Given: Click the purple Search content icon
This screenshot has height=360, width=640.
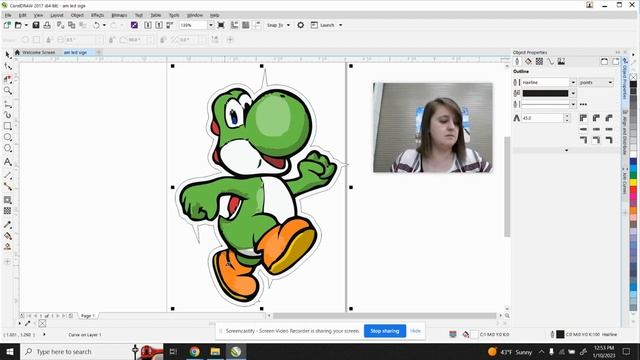Looking at the screenshot, I should tap(134, 25).
